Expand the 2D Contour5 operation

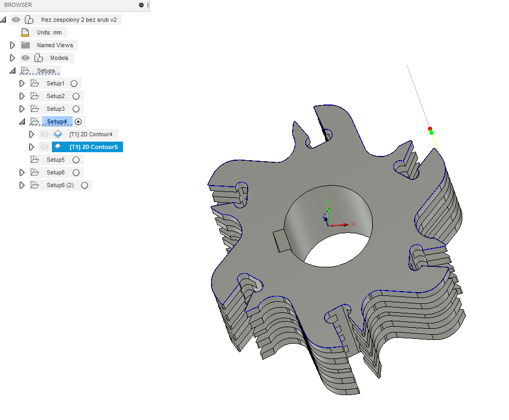click(31, 147)
